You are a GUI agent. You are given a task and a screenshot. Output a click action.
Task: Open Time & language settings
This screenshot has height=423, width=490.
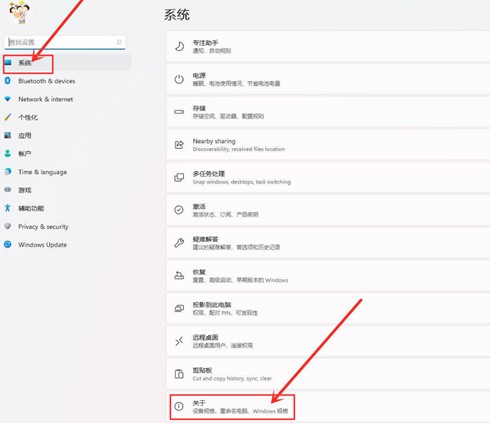point(42,172)
